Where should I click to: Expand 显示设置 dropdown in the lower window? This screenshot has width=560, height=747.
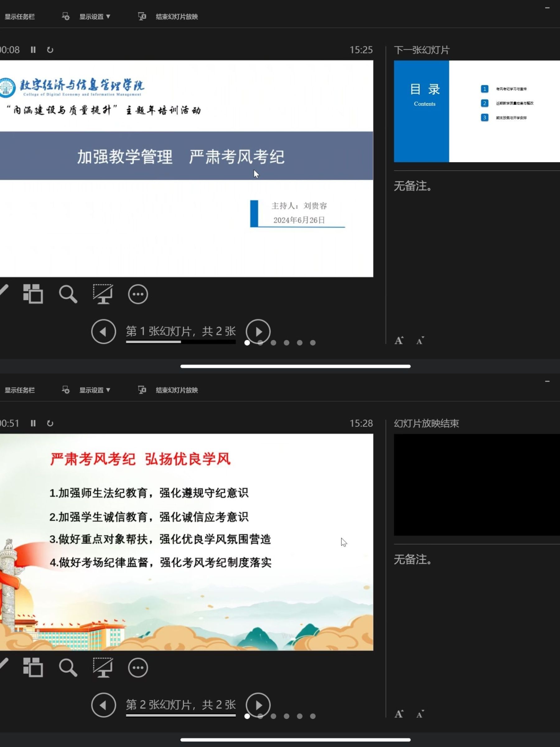(x=95, y=390)
